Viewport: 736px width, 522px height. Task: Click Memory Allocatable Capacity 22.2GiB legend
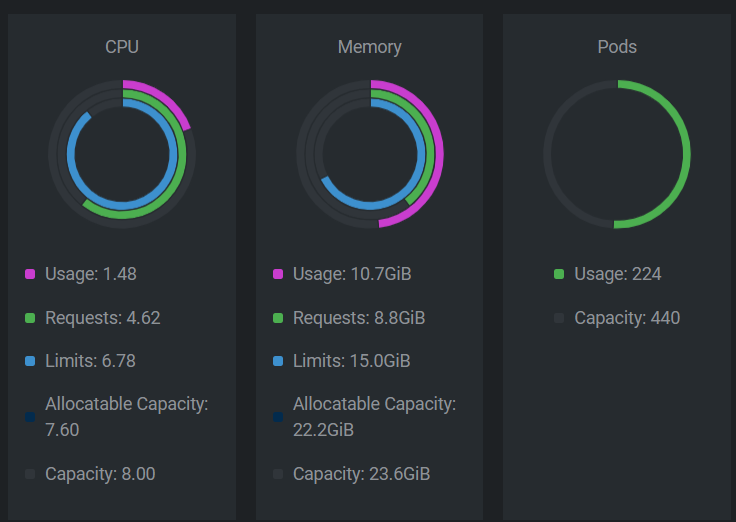(365, 417)
